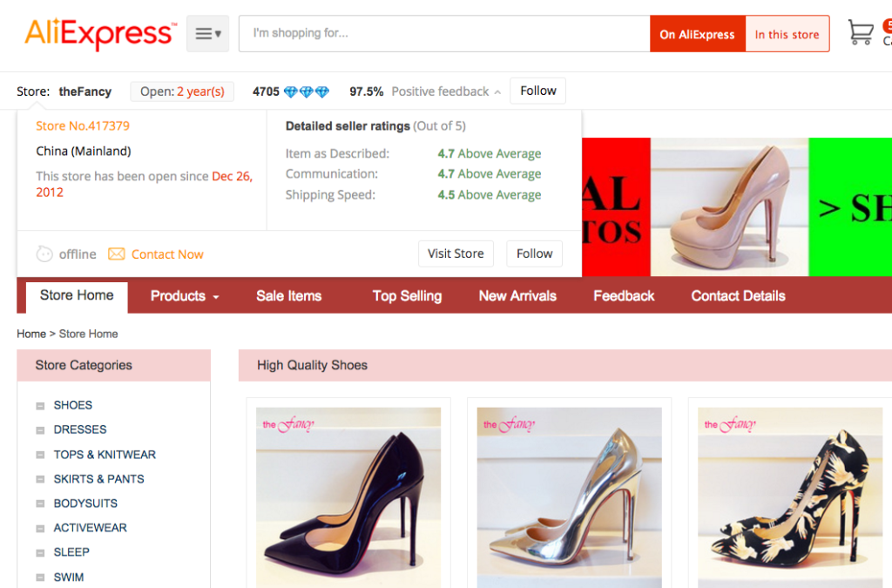The width and height of the screenshot is (892, 588).
Task: Open the categories hamburger menu dropdown
Action: 207,34
